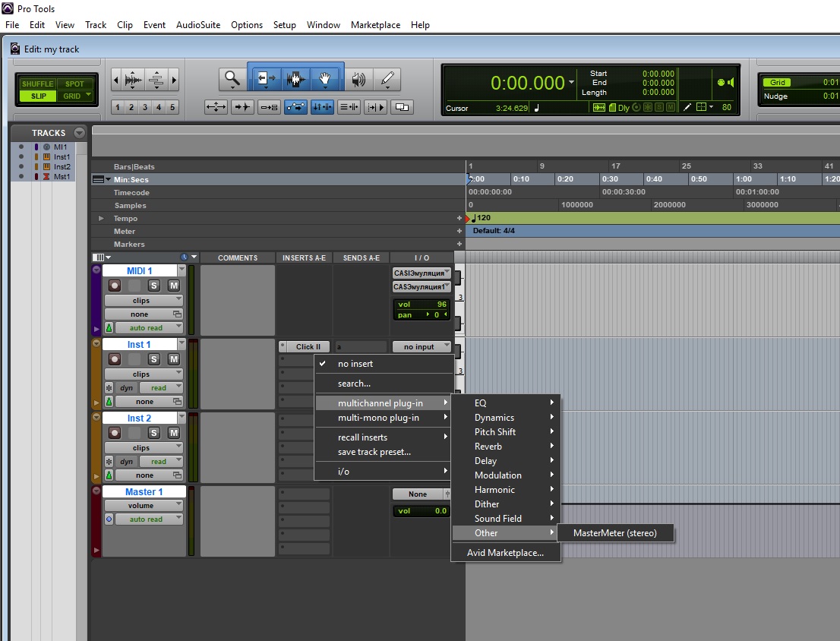Open MIDI 1 automation mode 'auto read'
The height and width of the screenshot is (641, 840).
tap(149, 328)
